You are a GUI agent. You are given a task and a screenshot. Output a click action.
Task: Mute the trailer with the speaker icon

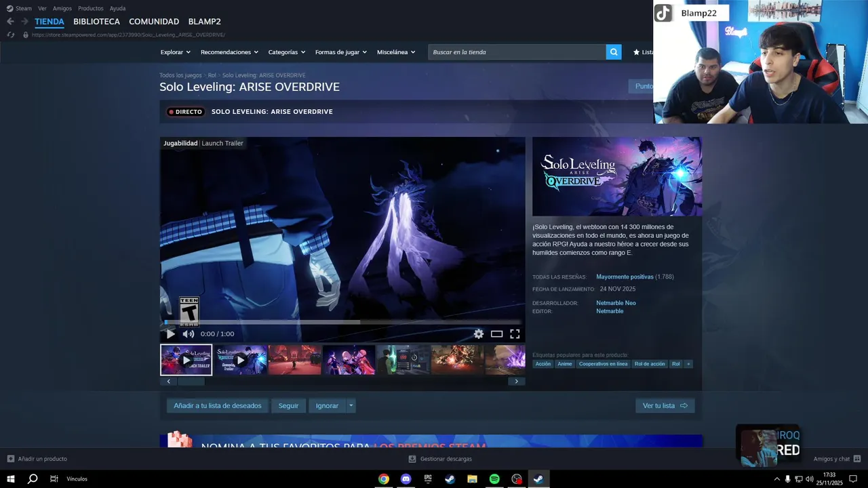tap(189, 333)
